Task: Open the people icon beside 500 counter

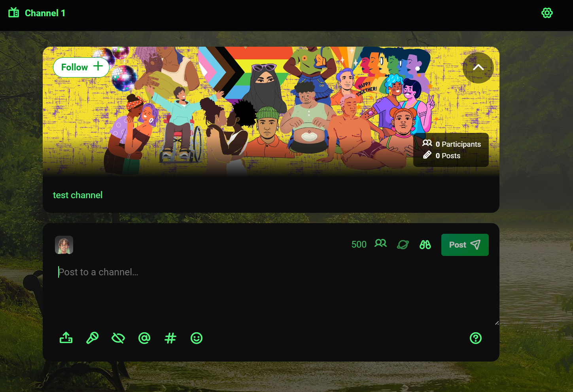Action: [x=380, y=244]
